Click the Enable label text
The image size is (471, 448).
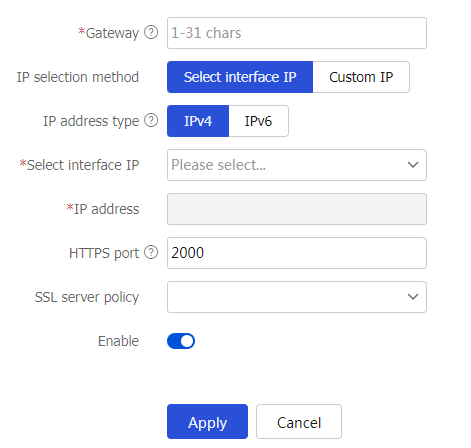(118, 341)
